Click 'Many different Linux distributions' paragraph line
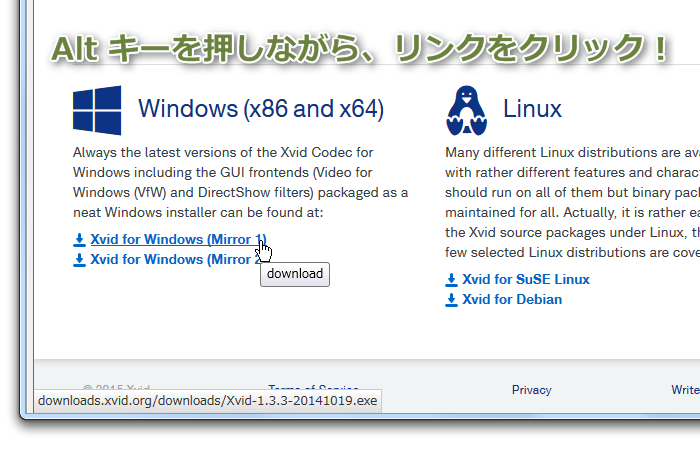Image resolution: width=700 pixels, height=450 pixels. pos(572,153)
